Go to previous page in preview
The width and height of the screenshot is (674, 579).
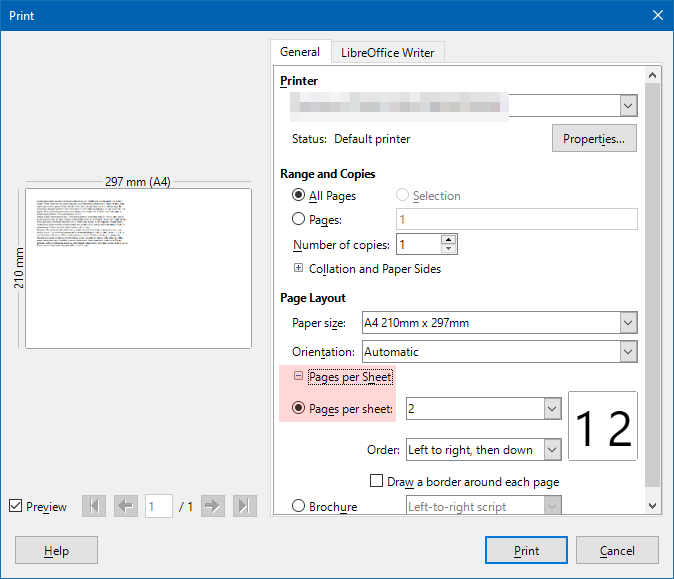pyautogui.click(x=126, y=507)
